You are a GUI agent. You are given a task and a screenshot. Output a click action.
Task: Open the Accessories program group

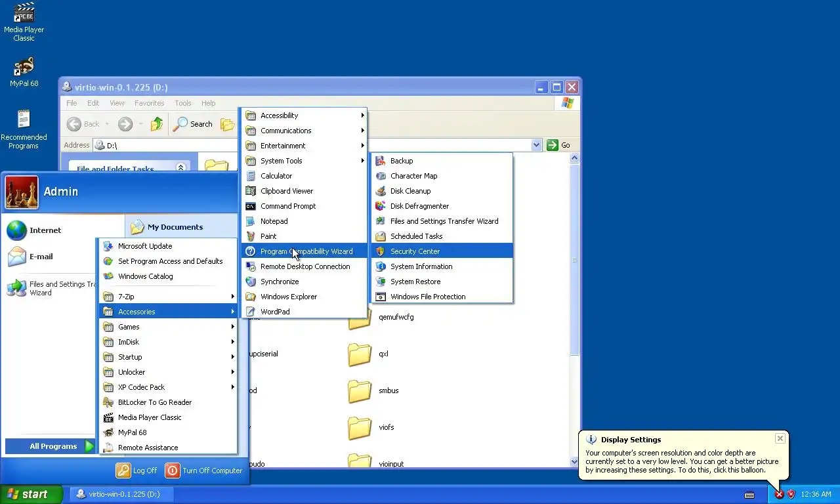[x=168, y=312]
